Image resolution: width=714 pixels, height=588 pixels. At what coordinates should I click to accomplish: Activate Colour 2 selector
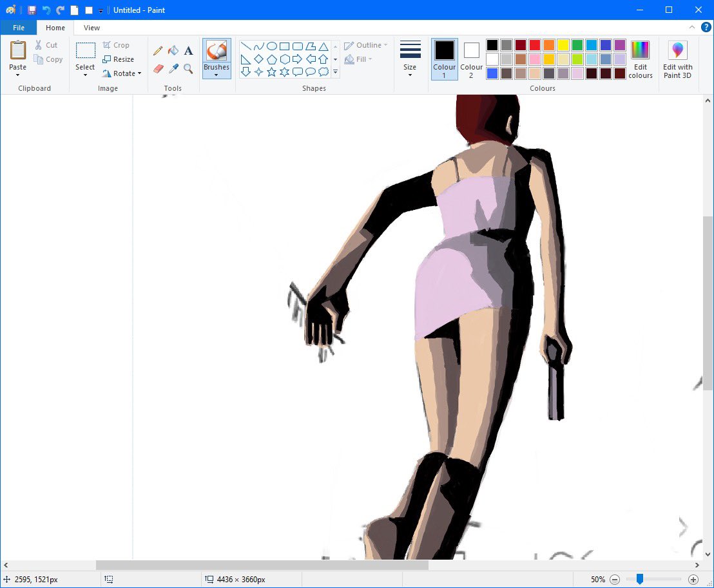tap(471, 59)
